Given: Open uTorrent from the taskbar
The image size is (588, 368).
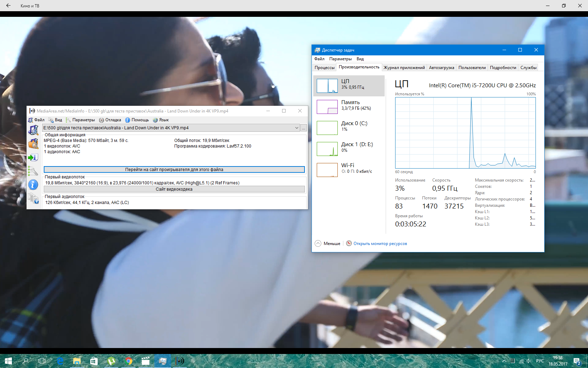Looking at the screenshot, I should click(111, 361).
